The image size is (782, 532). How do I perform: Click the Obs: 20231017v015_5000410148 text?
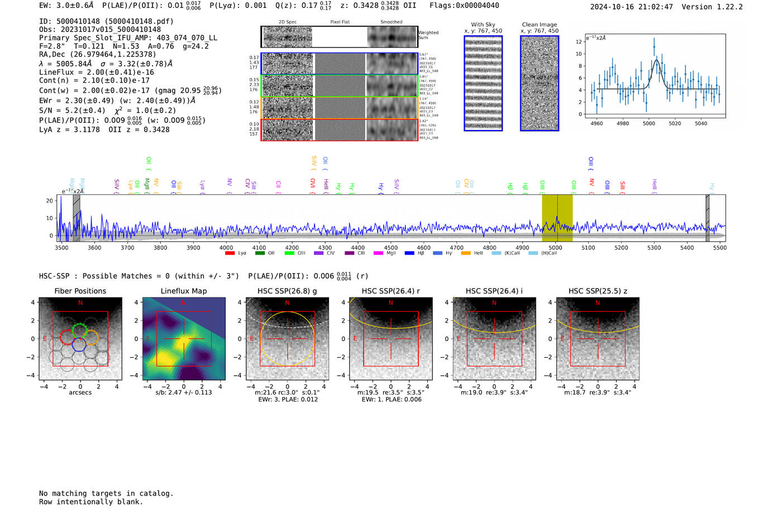100,30
